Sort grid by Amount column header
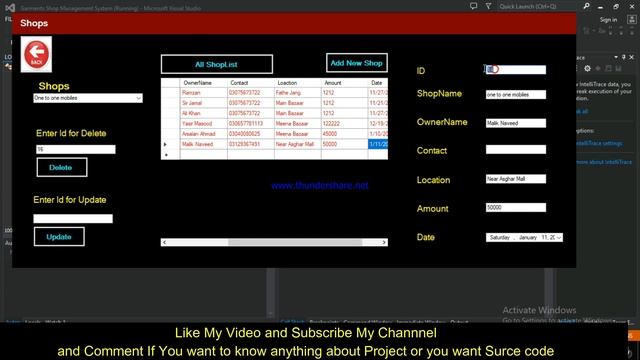Image resolution: width=640 pixels, height=360 pixels. [344, 82]
